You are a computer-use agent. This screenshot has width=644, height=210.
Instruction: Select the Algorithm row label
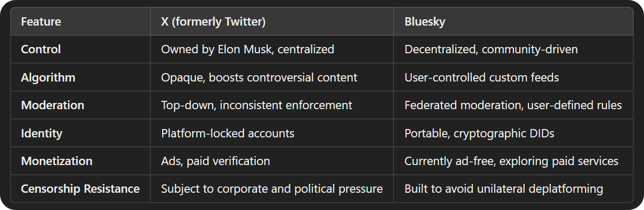[48, 77]
